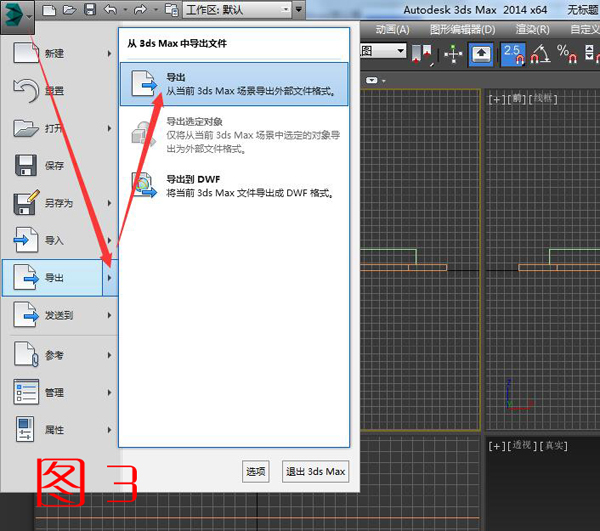Click the Undo arrow icon
The height and width of the screenshot is (531, 600).
click(x=111, y=10)
